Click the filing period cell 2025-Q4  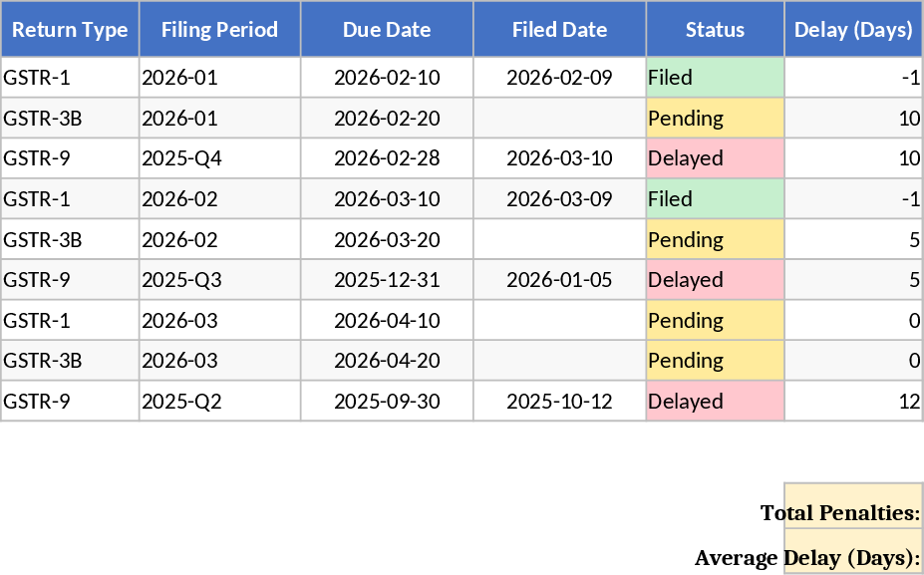pyautogui.click(x=219, y=158)
